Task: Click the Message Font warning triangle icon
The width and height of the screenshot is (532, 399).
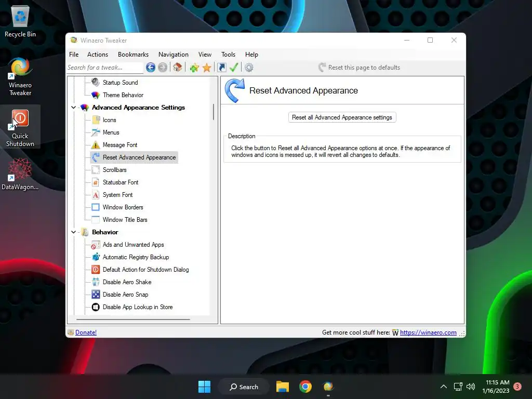Action: [96, 145]
